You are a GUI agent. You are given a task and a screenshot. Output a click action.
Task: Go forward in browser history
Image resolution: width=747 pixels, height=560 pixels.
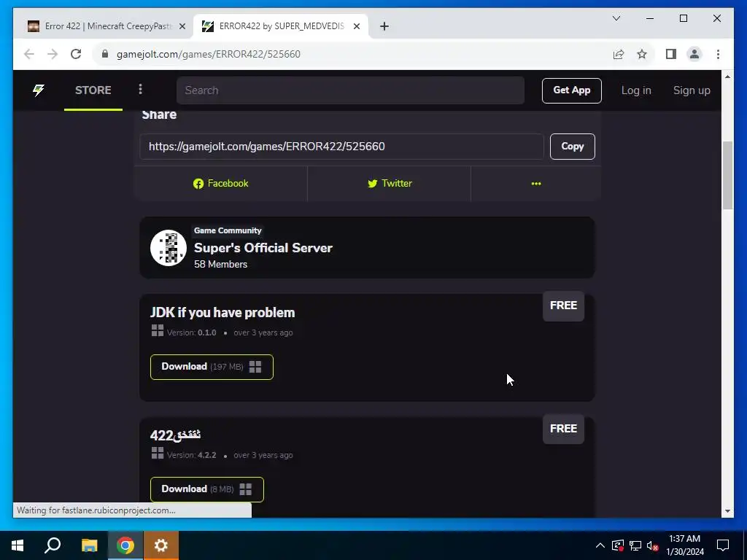(x=53, y=54)
